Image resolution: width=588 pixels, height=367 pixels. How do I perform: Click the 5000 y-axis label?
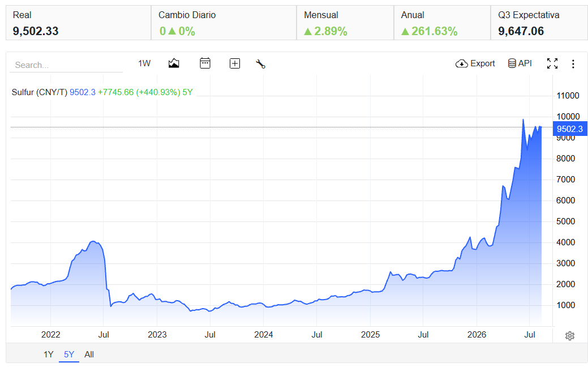(565, 221)
